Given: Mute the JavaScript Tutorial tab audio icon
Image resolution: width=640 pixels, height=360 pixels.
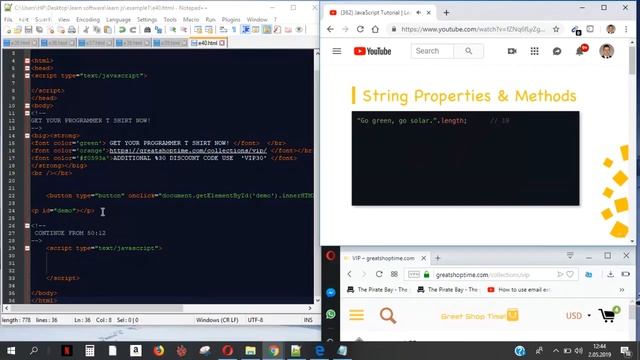Looking at the screenshot, I should coord(419,13).
